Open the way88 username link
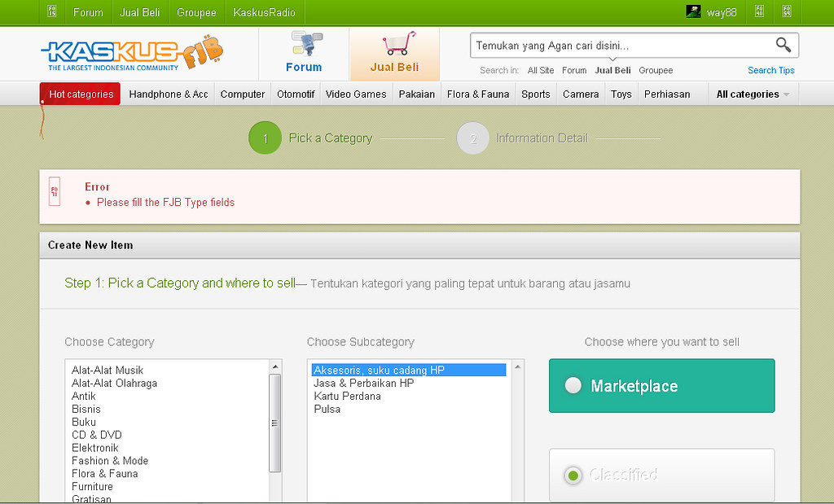 pyautogui.click(x=722, y=12)
